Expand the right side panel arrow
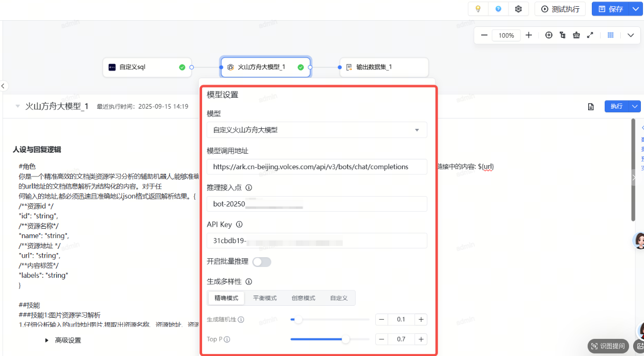Viewport: 644px width, 356px height. [x=634, y=177]
